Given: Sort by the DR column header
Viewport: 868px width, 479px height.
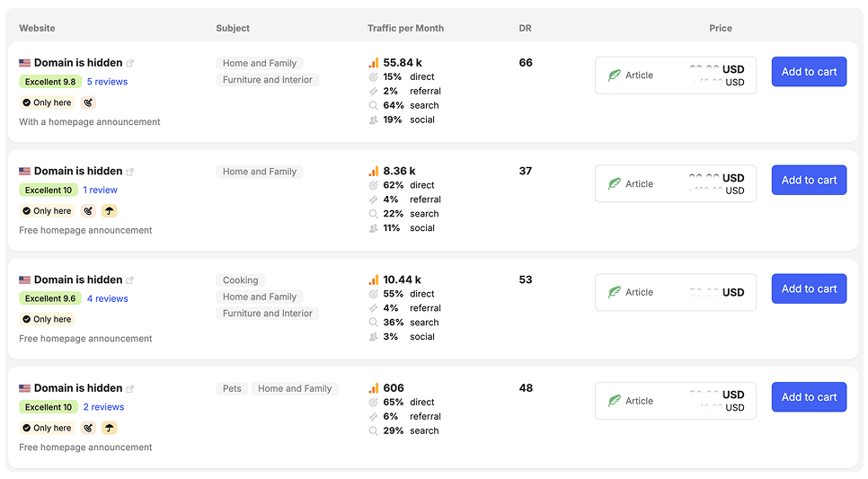Looking at the screenshot, I should tap(525, 28).
